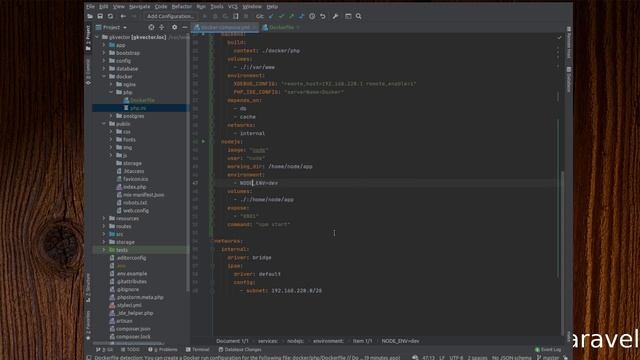Click the inspections checkmark at editor top right
The width and height of the screenshot is (640, 360).
(x=559, y=38)
